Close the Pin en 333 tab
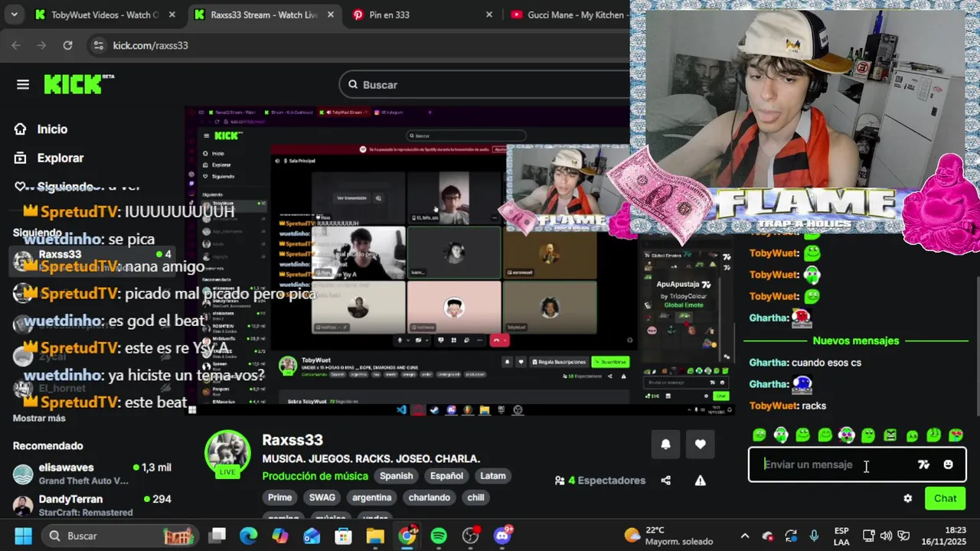This screenshot has width=980, height=551. click(x=489, y=15)
